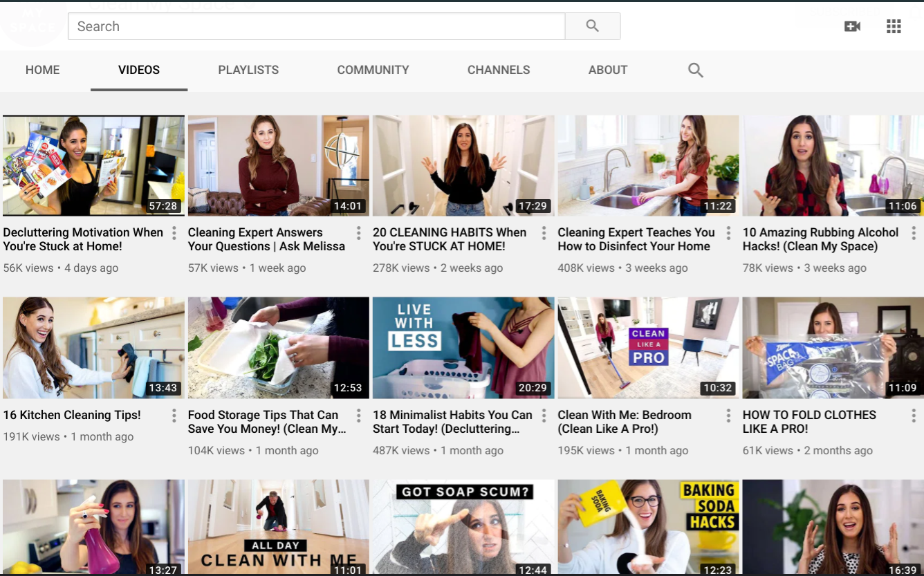Play the 12:53 food storage thumbnail
This screenshot has height=576, width=924.
279,348
